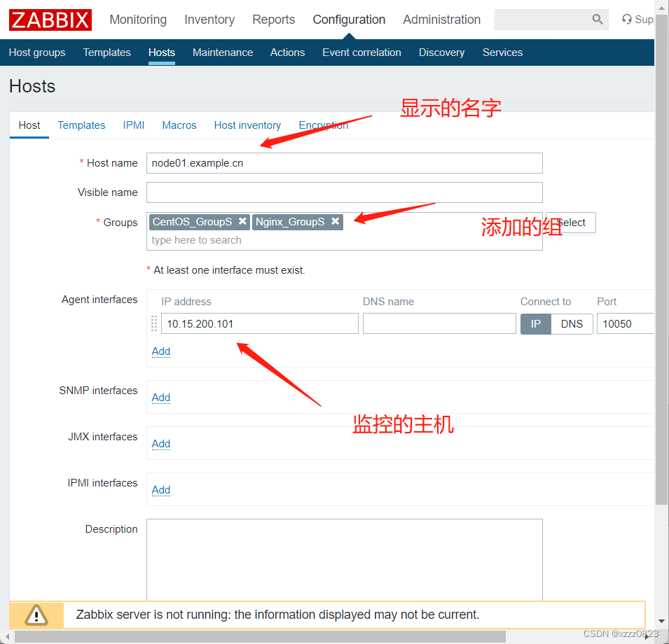This screenshot has width=669, height=644.
Task: Switch to the Host tab
Action: (29, 125)
